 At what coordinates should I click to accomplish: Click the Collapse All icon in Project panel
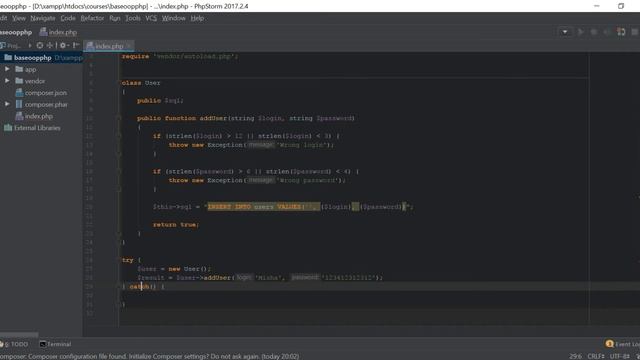point(50,46)
